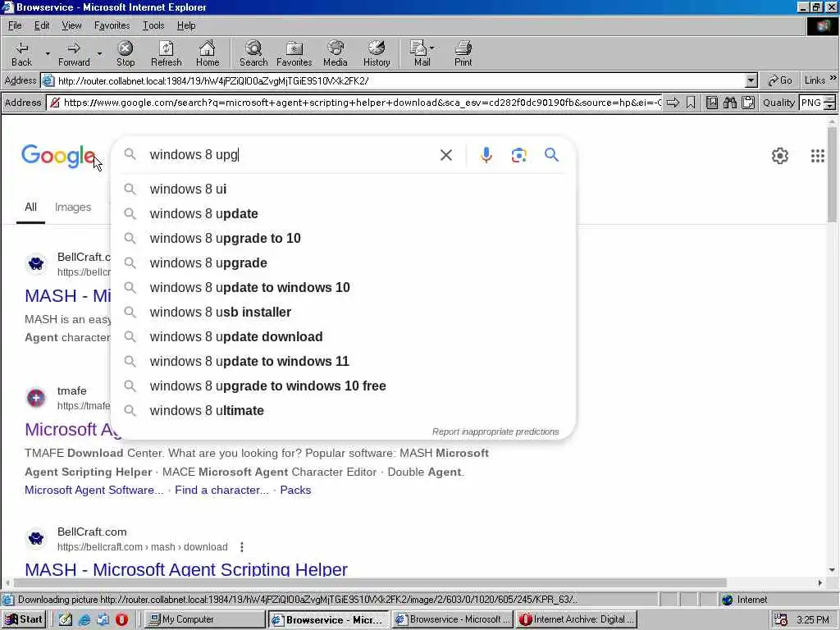Image resolution: width=840 pixels, height=630 pixels.
Task: Open the Tools menu
Action: point(153,25)
